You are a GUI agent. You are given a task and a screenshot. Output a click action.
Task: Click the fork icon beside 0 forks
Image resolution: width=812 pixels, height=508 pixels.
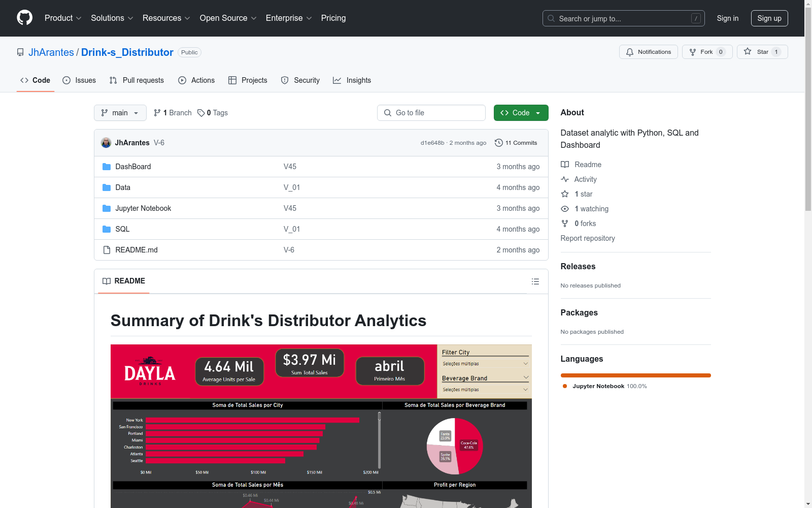pyautogui.click(x=565, y=224)
